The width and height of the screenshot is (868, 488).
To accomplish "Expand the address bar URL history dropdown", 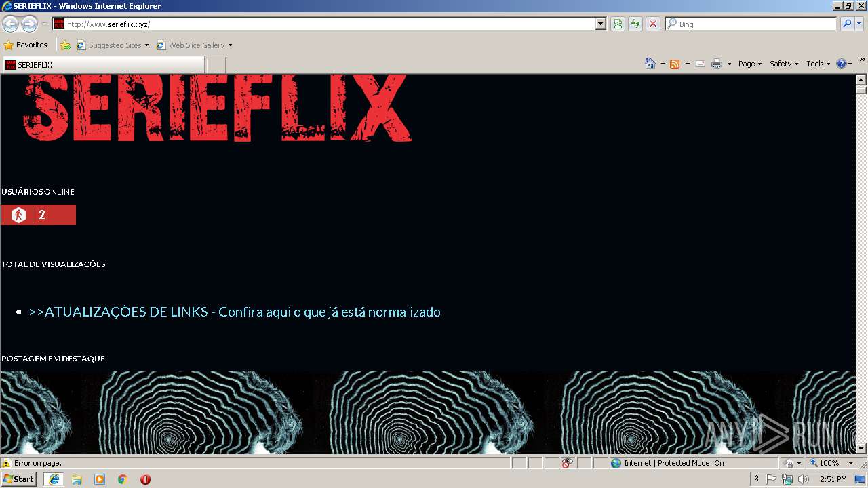I will (x=601, y=24).
